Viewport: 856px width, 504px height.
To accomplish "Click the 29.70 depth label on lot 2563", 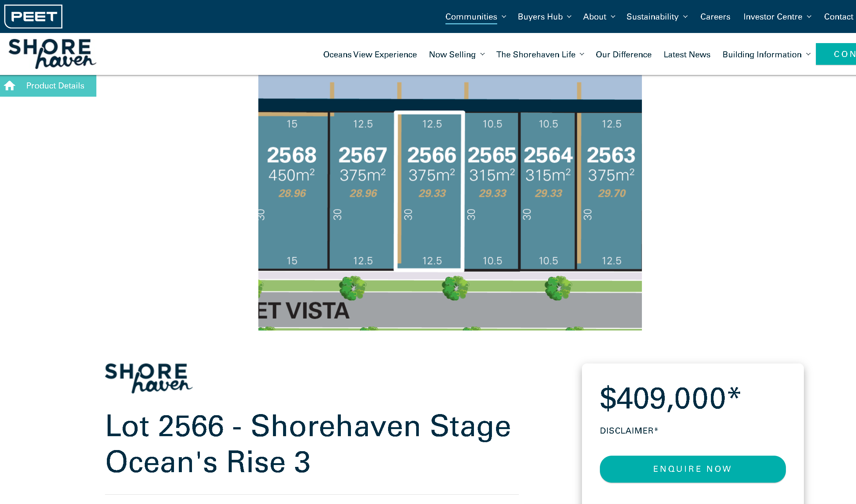I will pyautogui.click(x=612, y=193).
